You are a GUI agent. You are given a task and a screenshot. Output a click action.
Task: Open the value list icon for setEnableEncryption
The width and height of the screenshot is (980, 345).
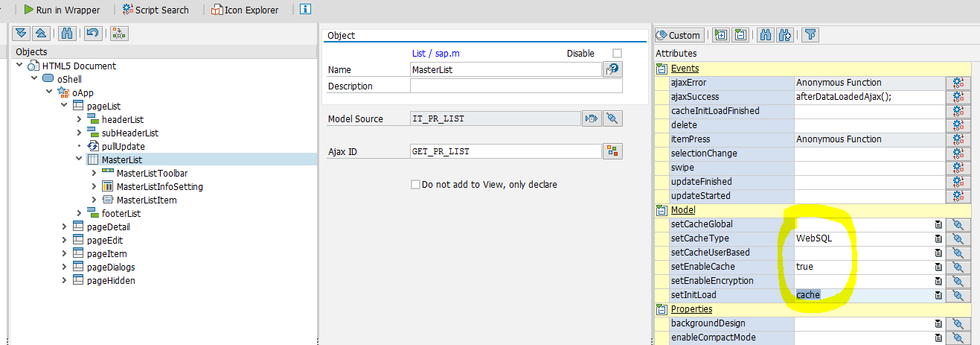click(x=938, y=281)
